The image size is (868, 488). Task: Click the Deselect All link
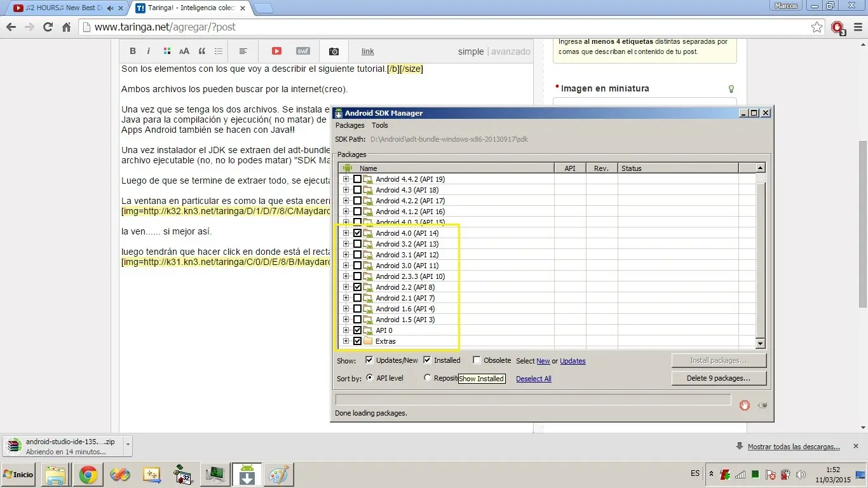coord(534,379)
